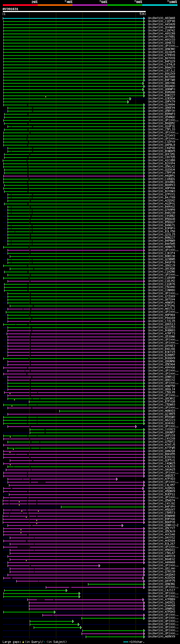This screenshot has width=180, height=644.
Task: Select hit label UniRef100_A6STL2
Action: point(161,309)
